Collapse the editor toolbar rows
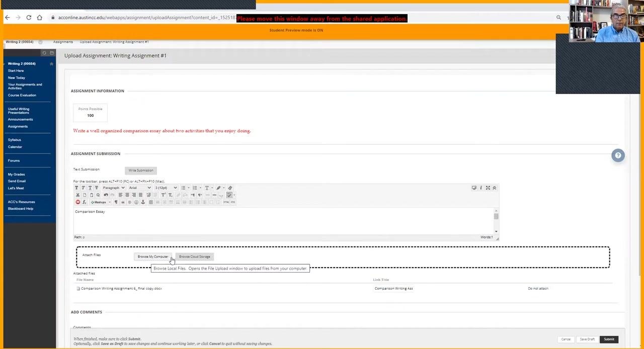The height and width of the screenshot is (349, 644). (x=494, y=188)
